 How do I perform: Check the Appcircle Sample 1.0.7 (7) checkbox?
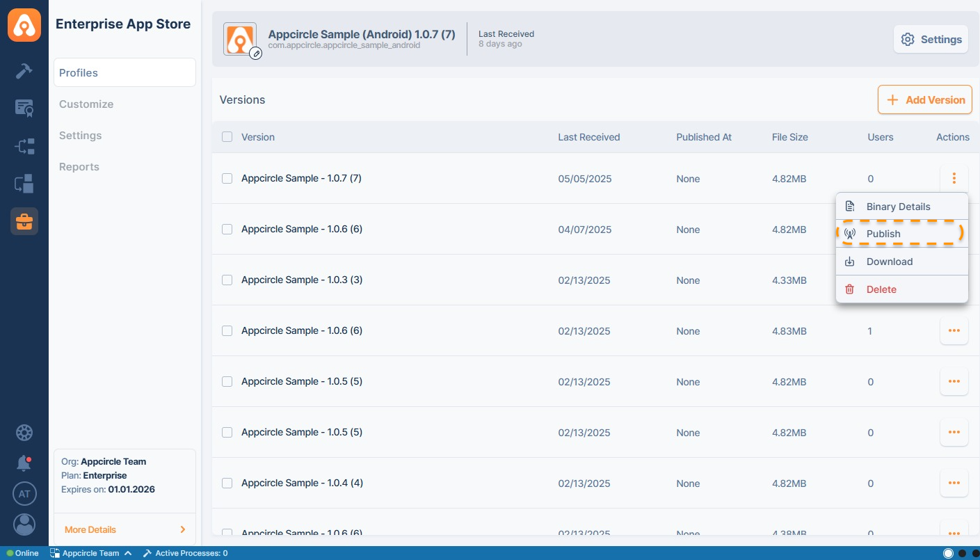point(227,179)
